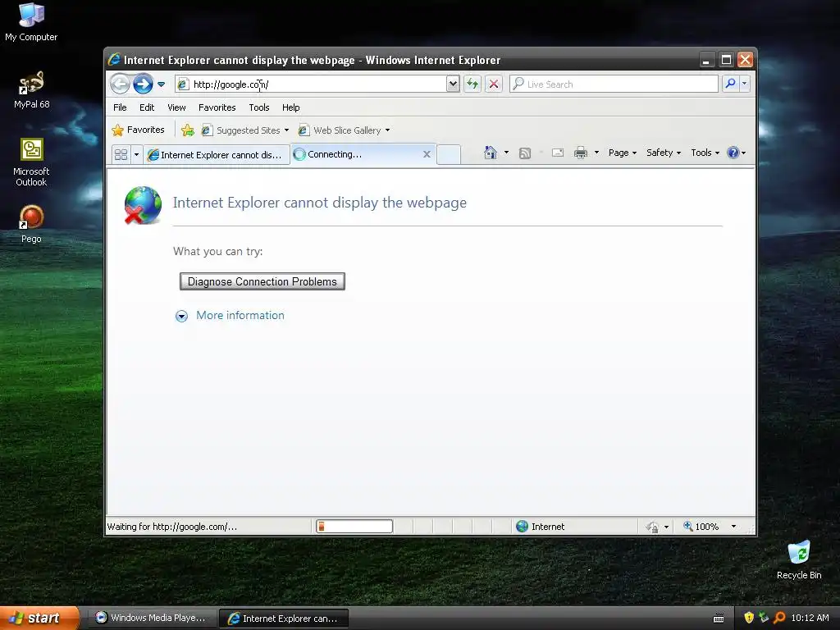
Task: Click the Internet security zone indicator
Action: pyautogui.click(x=540, y=527)
